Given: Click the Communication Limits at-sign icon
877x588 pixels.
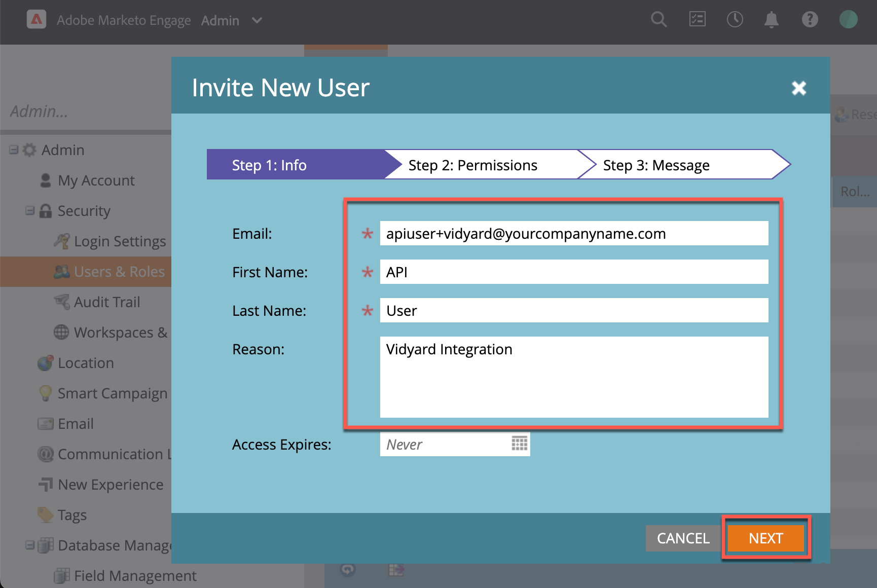Looking at the screenshot, I should pos(46,454).
